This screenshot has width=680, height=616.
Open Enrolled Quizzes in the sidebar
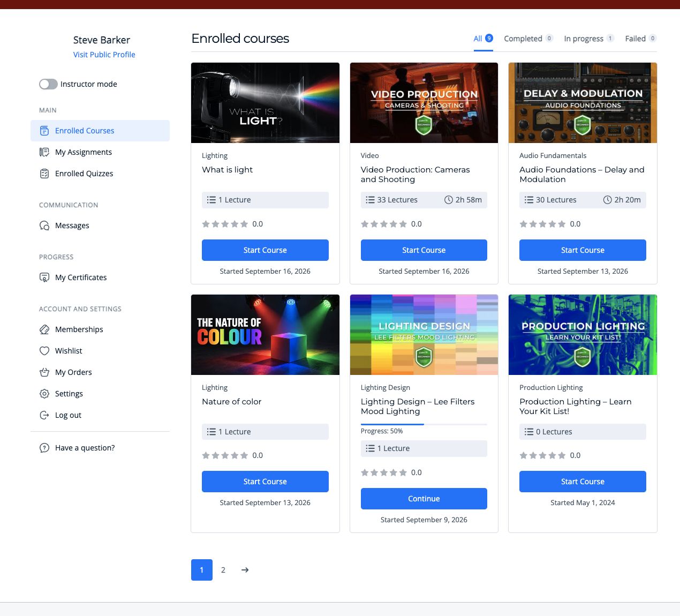100,174
